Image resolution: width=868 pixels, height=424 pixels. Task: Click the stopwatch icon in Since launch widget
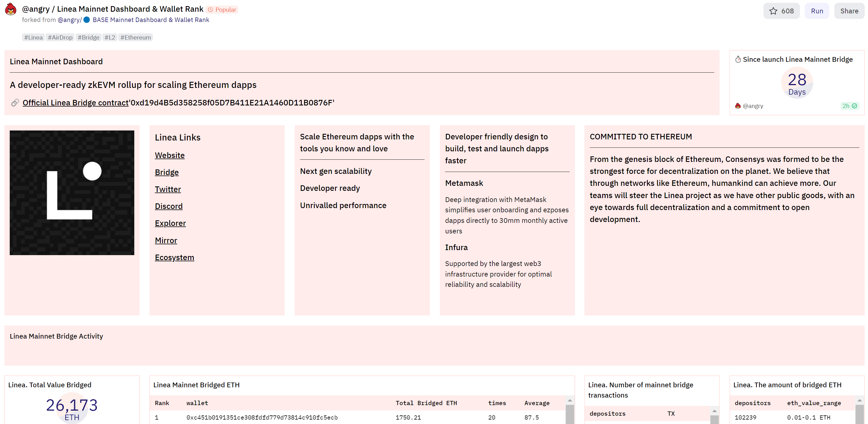pos(738,59)
